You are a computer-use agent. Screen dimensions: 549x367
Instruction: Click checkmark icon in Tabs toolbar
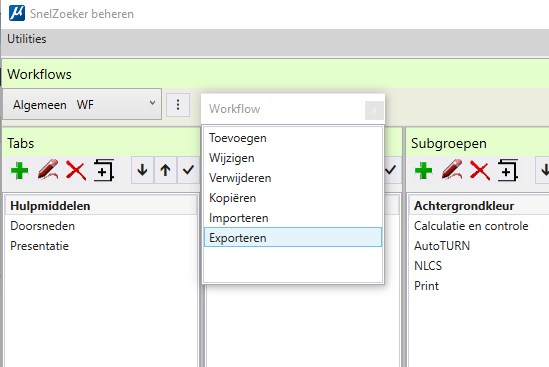point(188,170)
